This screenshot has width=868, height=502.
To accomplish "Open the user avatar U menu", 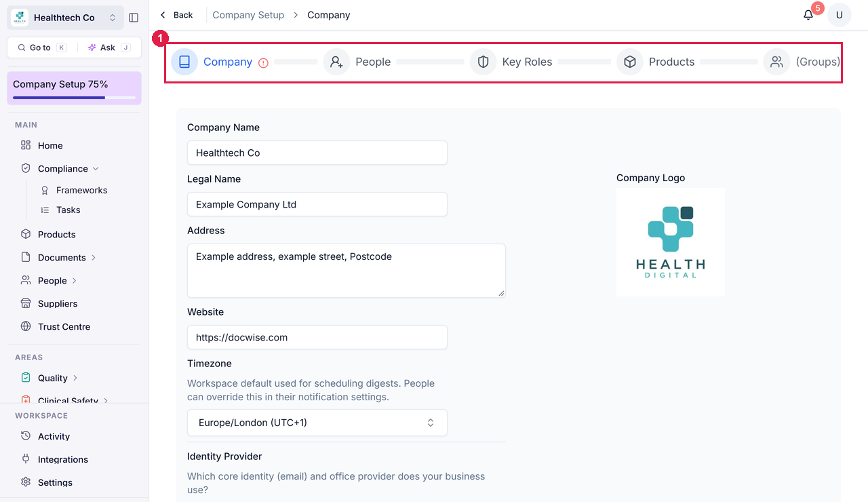I will tap(840, 15).
